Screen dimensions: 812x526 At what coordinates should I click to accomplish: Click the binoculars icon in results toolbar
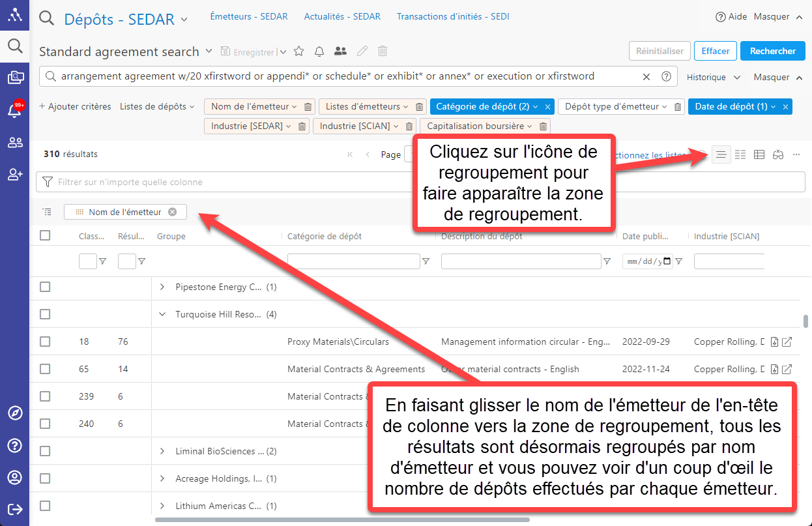778,154
